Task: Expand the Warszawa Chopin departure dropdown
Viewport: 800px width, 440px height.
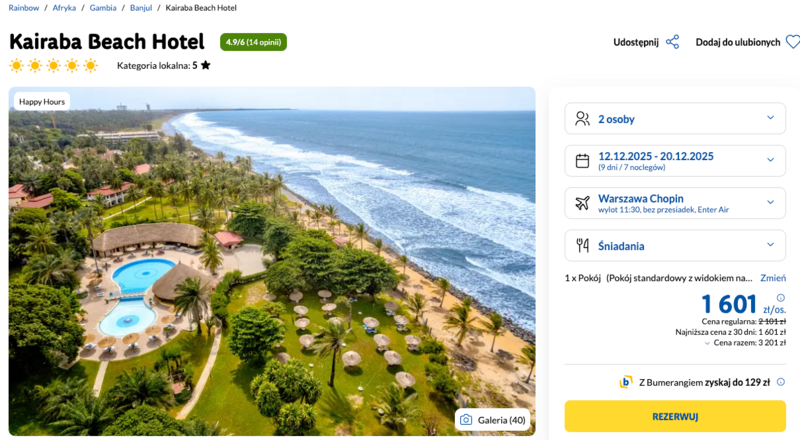Action: tap(770, 203)
